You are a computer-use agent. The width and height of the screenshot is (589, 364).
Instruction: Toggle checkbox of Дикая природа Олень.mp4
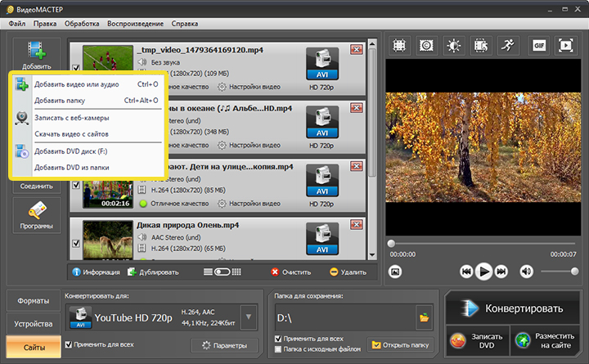click(x=76, y=244)
